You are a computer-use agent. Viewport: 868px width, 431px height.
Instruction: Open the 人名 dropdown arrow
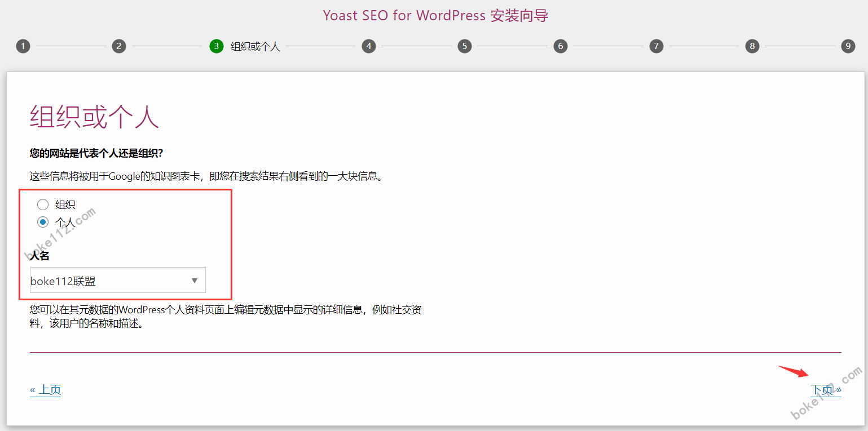tap(195, 280)
